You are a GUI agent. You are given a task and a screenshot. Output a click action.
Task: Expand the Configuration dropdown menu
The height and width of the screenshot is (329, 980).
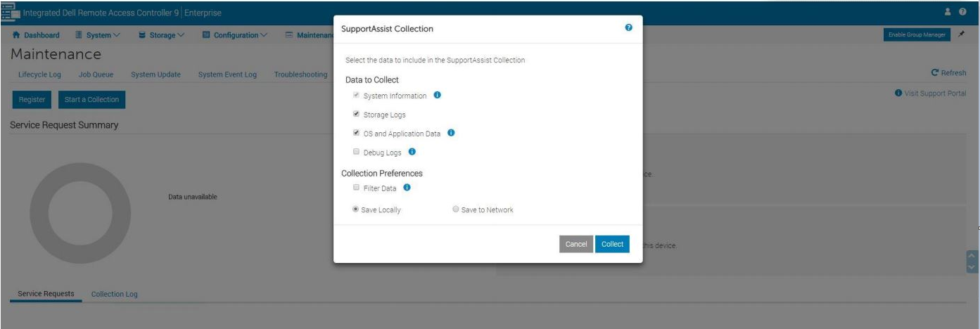(x=235, y=35)
